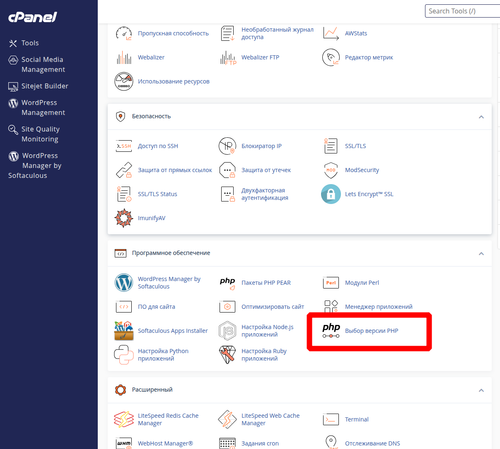Open the AWStats chart icon
The height and width of the screenshot is (449, 500).
[331, 33]
